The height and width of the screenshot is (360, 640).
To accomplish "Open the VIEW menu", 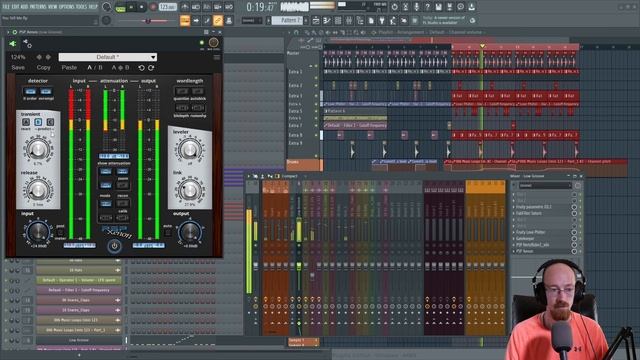I will point(53,7).
